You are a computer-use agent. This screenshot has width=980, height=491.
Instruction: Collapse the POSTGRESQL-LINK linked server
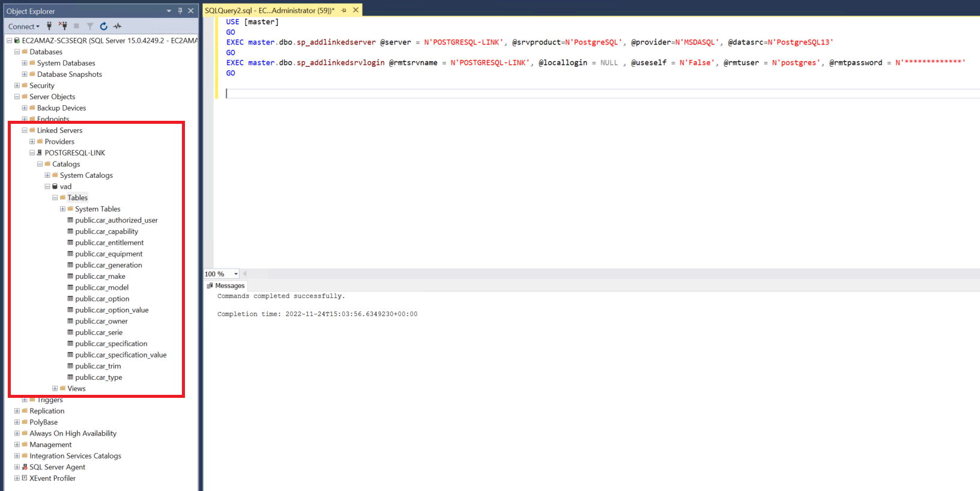[32, 153]
